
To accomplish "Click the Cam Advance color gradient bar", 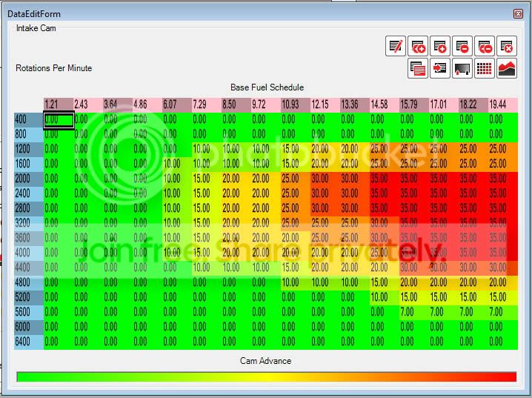I will click(x=266, y=377).
